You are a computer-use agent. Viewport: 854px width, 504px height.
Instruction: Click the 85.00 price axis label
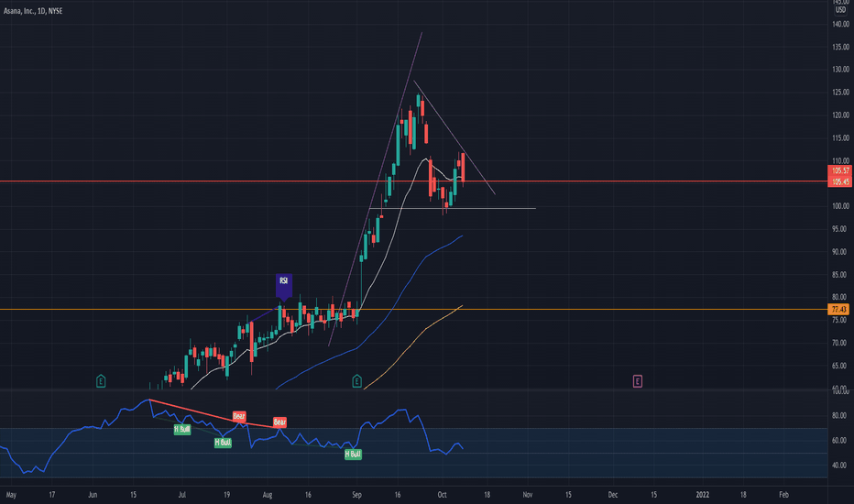coord(839,275)
